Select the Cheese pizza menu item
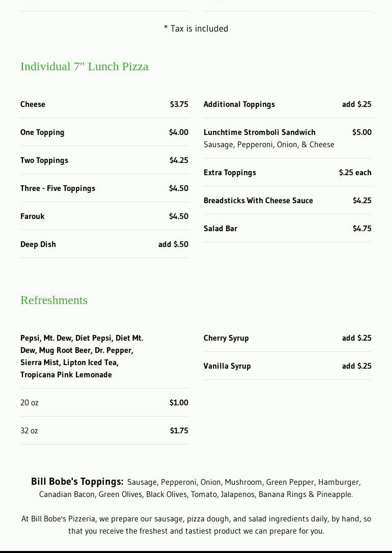The height and width of the screenshot is (553, 392). tap(33, 104)
